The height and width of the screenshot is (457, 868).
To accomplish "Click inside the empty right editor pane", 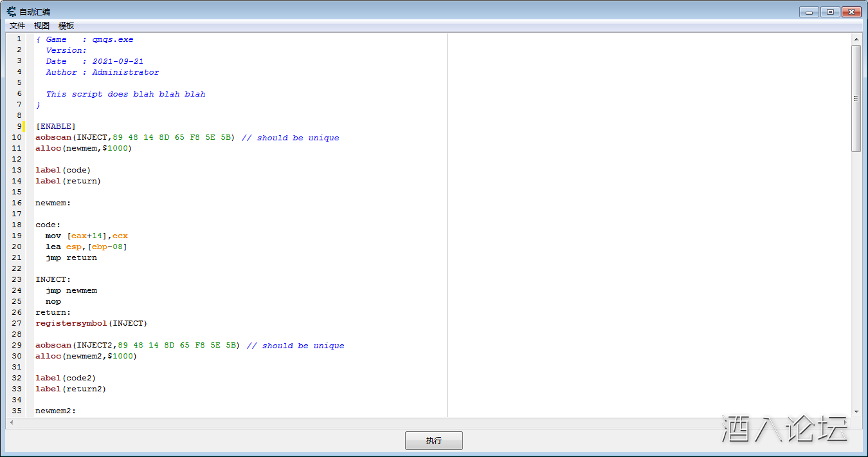I will click(x=643, y=225).
